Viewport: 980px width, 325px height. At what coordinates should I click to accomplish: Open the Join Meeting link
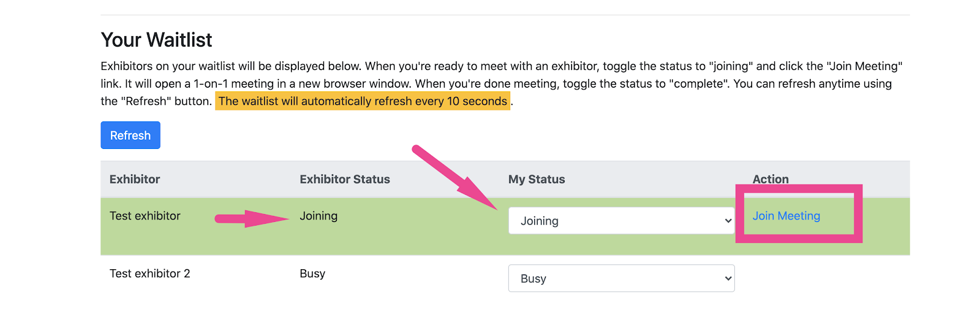pyautogui.click(x=786, y=216)
